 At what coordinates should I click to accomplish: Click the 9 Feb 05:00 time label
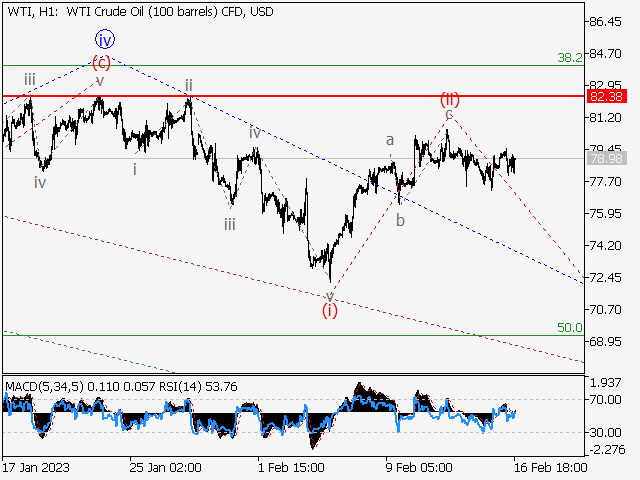point(419,467)
